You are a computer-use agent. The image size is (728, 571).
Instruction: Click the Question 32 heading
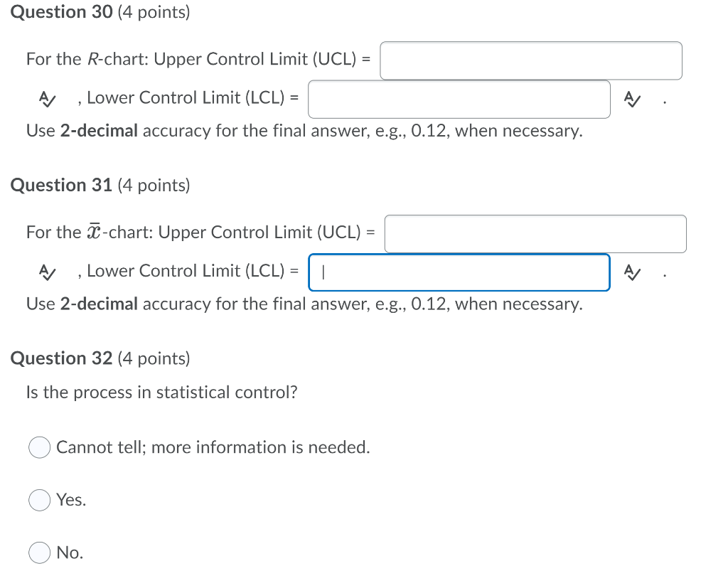coord(62,358)
